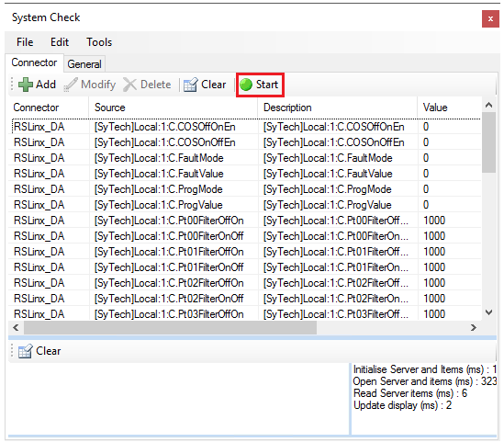The width and height of the screenshot is (504, 442).
Task: Open the Edit menu
Action: point(60,42)
